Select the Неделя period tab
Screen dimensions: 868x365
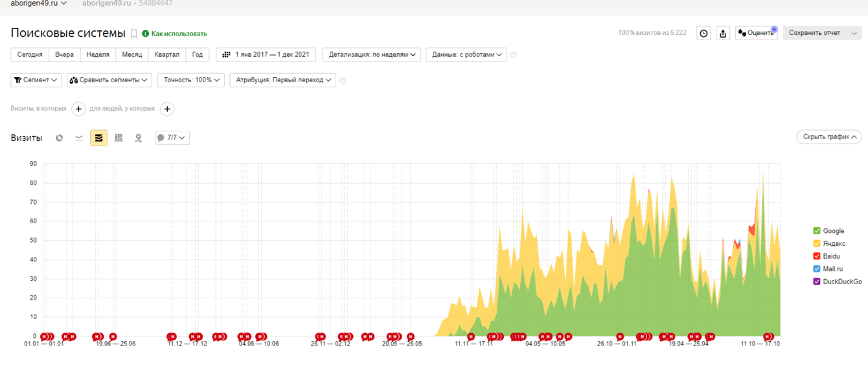[98, 55]
